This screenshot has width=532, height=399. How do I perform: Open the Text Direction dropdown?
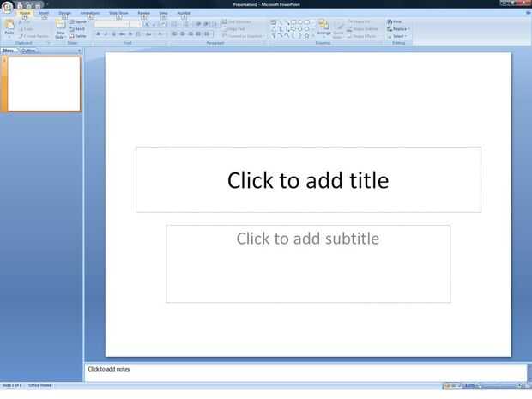click(x=237, y=21)
